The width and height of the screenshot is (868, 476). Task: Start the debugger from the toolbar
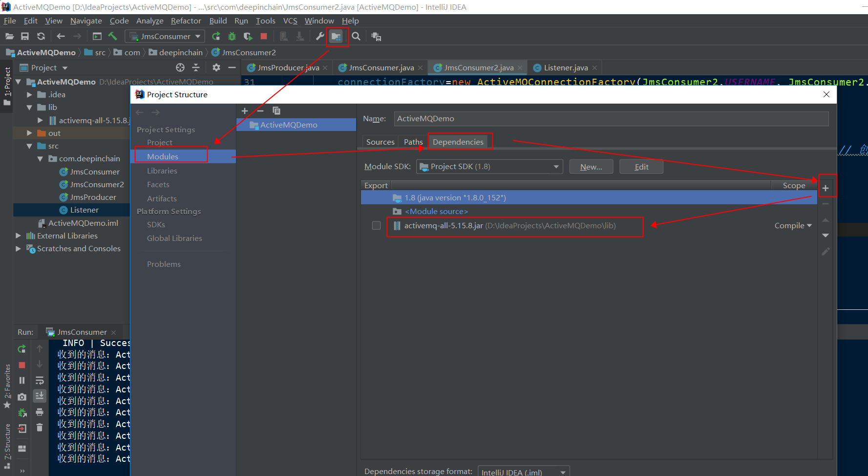tap(232, 36)
